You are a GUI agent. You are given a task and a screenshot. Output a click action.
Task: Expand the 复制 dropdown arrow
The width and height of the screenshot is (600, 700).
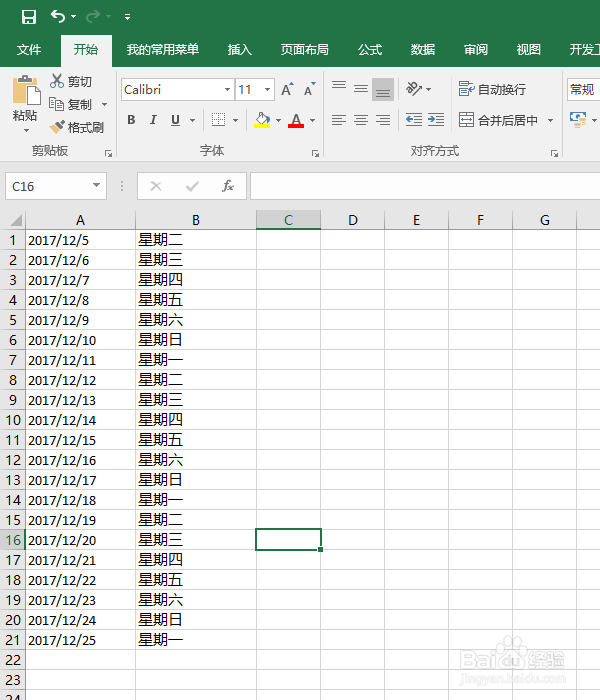104,104
